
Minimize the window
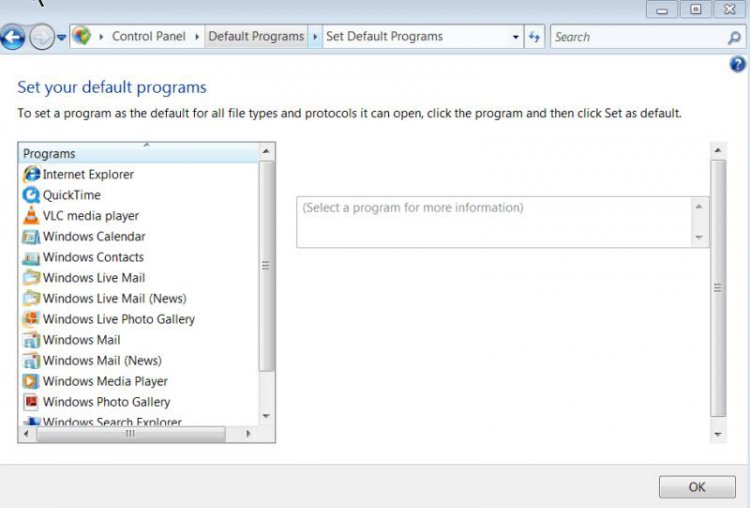pos(662,10)
